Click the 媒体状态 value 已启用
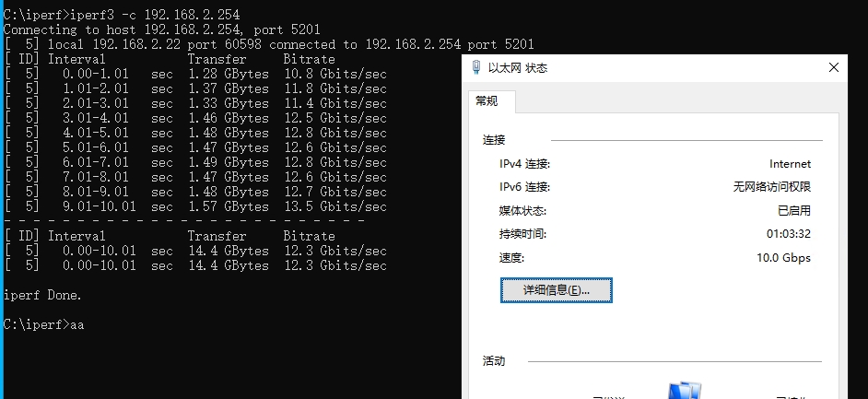The height and width of the screenshot is (399, 868). [x=793, y=211]
